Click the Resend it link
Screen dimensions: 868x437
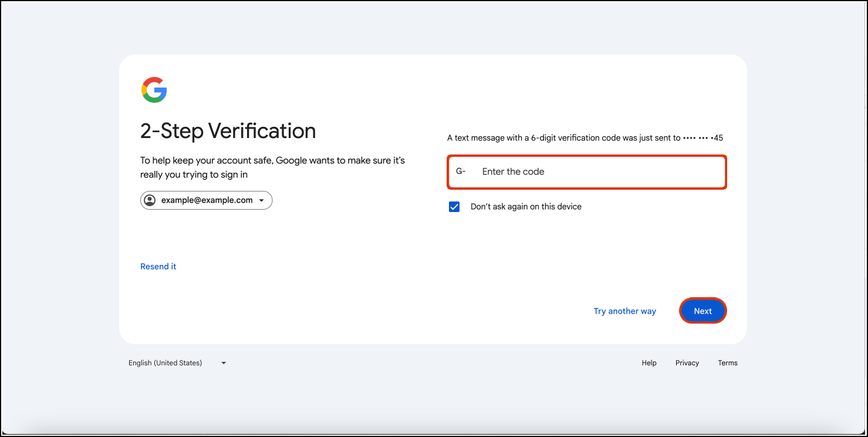coord(158,267)
